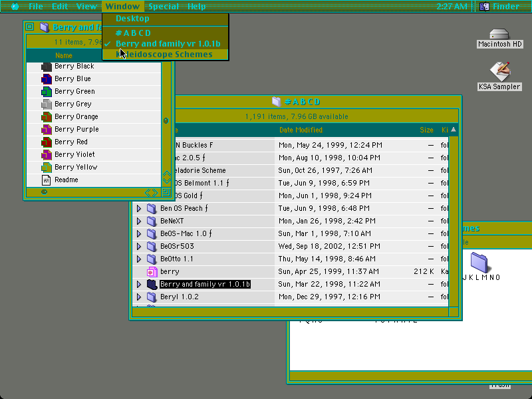Select the J K L M N O folder icon
This screenshot has width=532, height=399.
coord(479,263)
